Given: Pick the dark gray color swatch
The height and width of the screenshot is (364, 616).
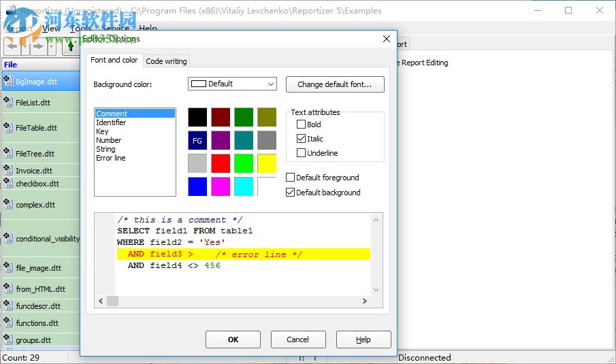Looking at the screenshot, I should pyautogui.click(x=267, y=140).
